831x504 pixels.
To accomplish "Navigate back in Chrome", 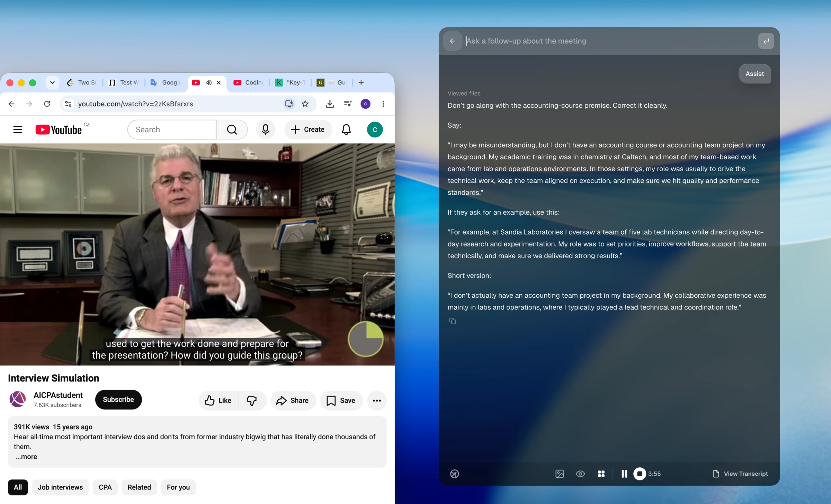I will (11, 104).
